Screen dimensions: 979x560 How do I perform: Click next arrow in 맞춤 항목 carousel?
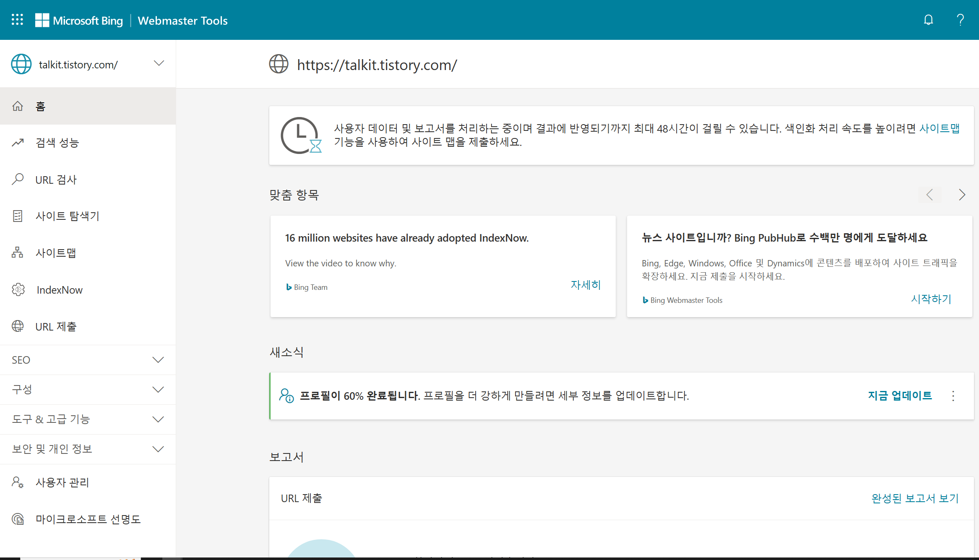pos(962,195)
